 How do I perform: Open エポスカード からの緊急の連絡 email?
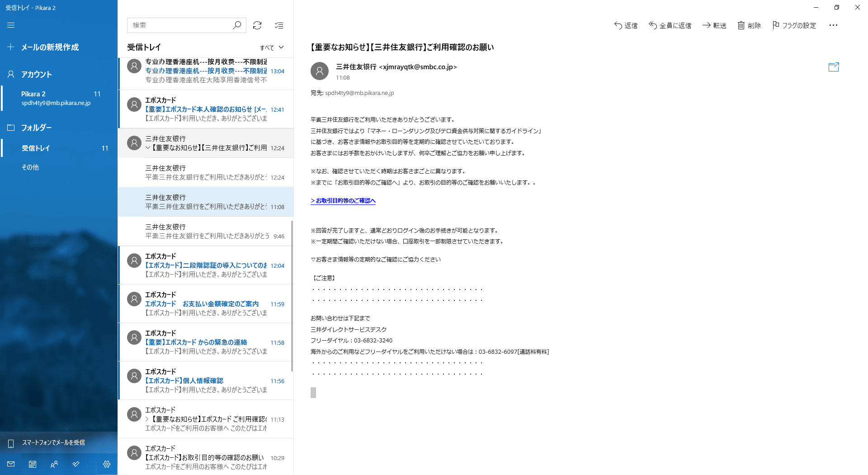pos(206,342)
